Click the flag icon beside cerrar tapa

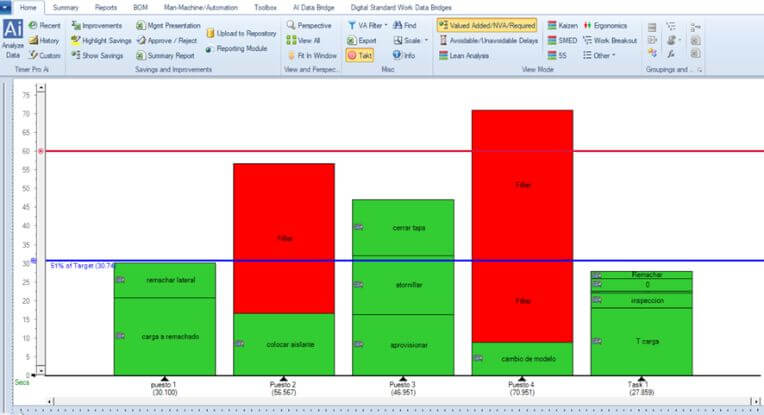[x=359, y=227]
